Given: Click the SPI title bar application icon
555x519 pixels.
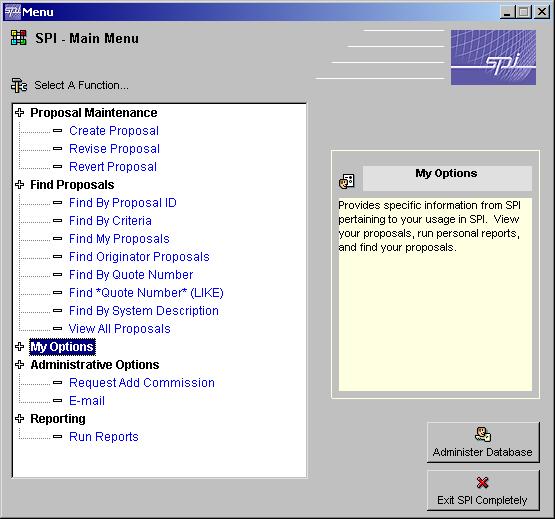Looking at the screenshot, I should point(12,12).
